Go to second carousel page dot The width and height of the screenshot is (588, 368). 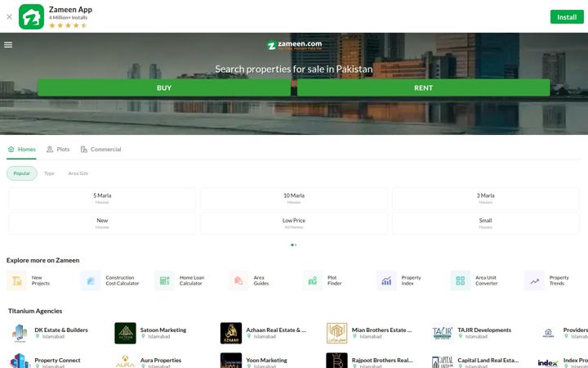click(x=296, y=245)
